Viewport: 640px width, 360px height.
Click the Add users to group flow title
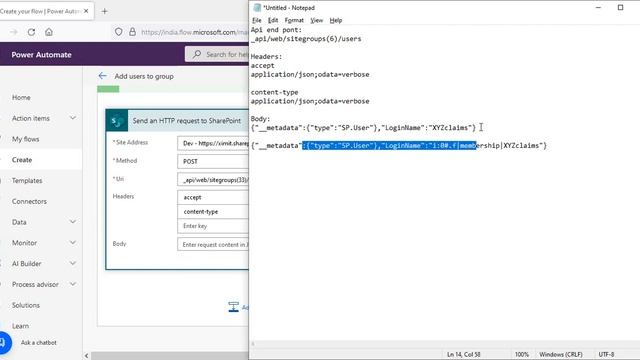coord(144,76)
